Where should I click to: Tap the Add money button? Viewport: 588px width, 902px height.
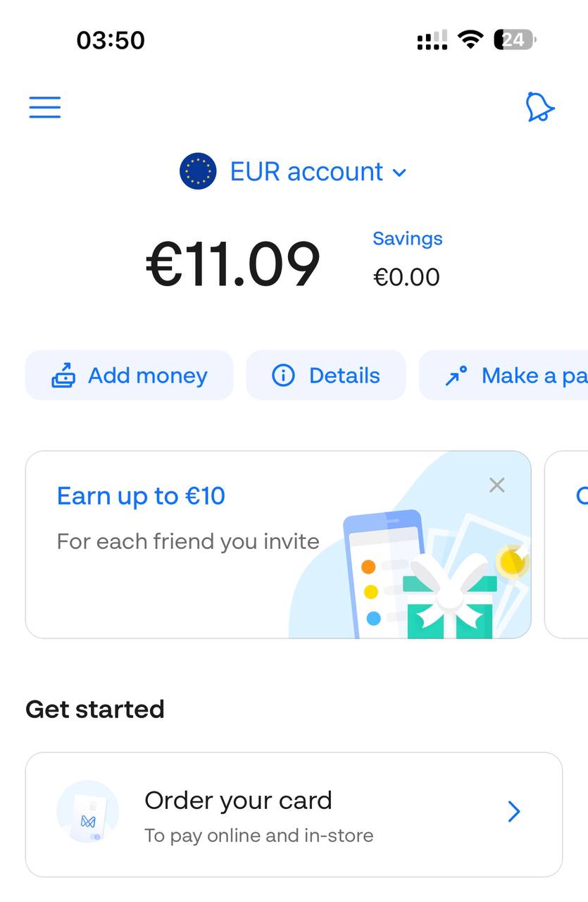point(129,375)
